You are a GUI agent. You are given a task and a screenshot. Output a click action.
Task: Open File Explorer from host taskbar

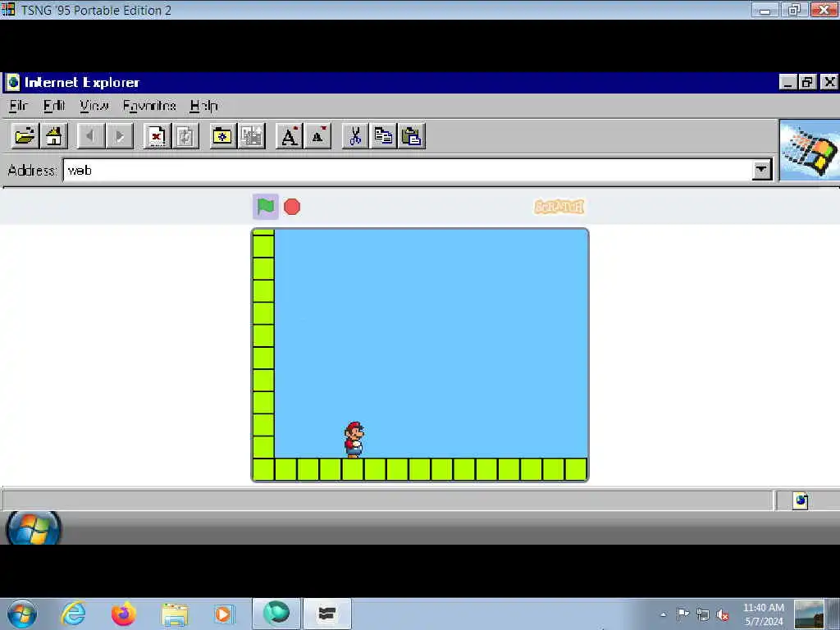pos(175,615)
